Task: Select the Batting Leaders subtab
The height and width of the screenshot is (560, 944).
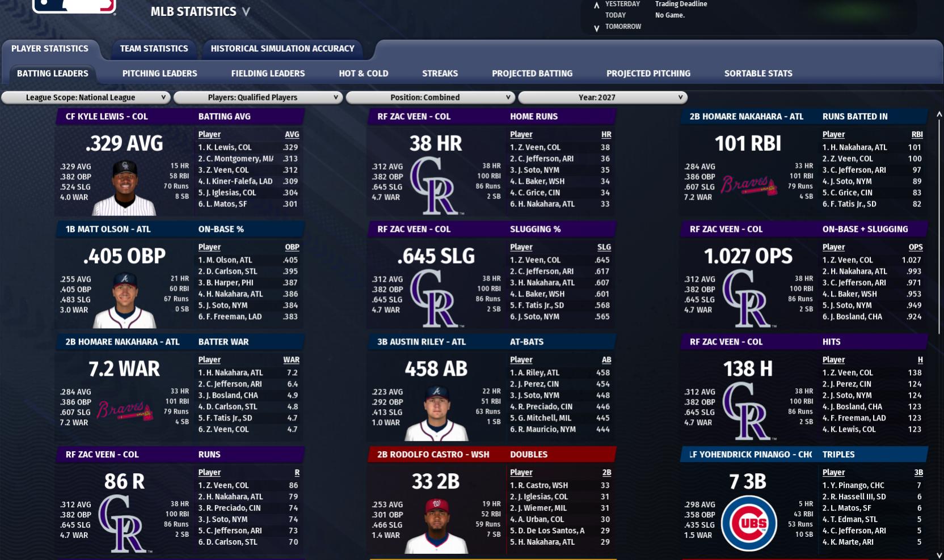Action: 53,74
